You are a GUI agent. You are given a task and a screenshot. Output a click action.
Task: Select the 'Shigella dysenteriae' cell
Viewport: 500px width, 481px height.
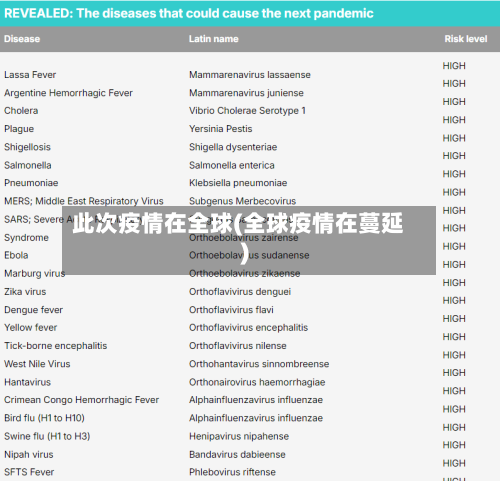tap(233, 147)
